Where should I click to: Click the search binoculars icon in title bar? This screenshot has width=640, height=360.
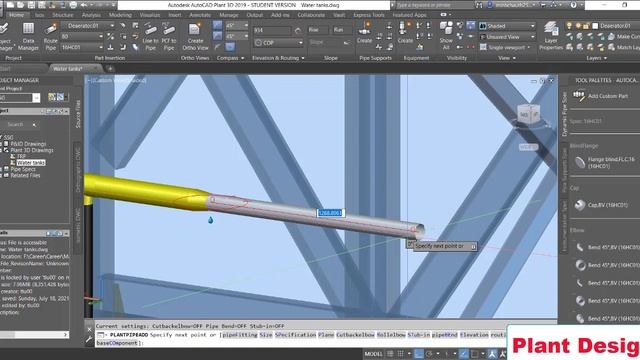coord(479,5)
